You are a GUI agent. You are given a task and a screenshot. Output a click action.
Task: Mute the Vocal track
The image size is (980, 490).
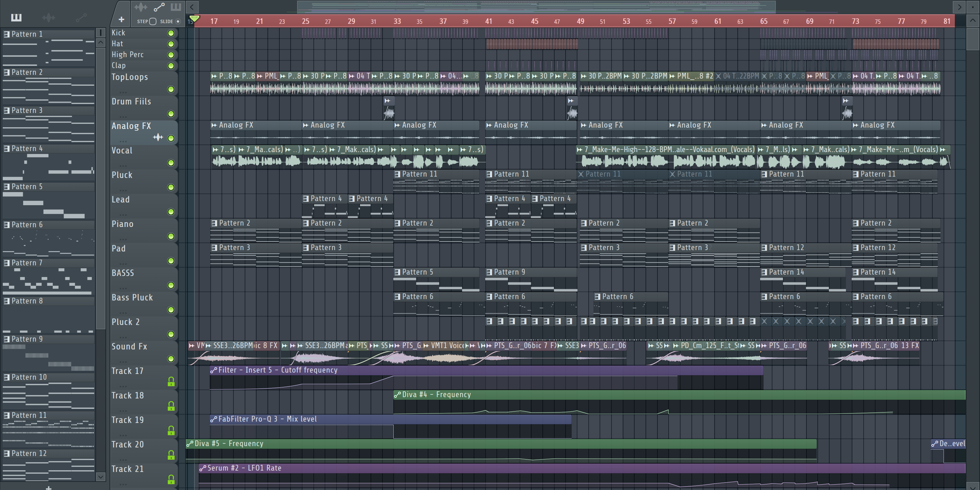[x=171, y=163]
